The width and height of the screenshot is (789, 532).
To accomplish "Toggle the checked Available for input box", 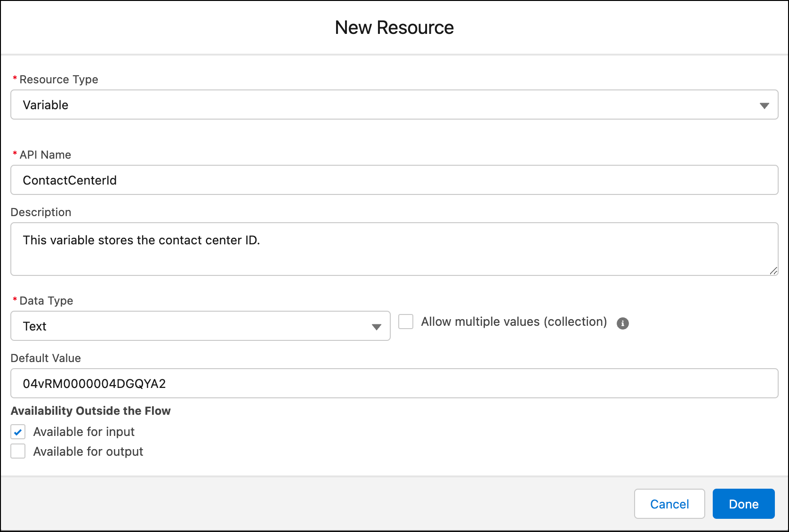I will (17, 432).
